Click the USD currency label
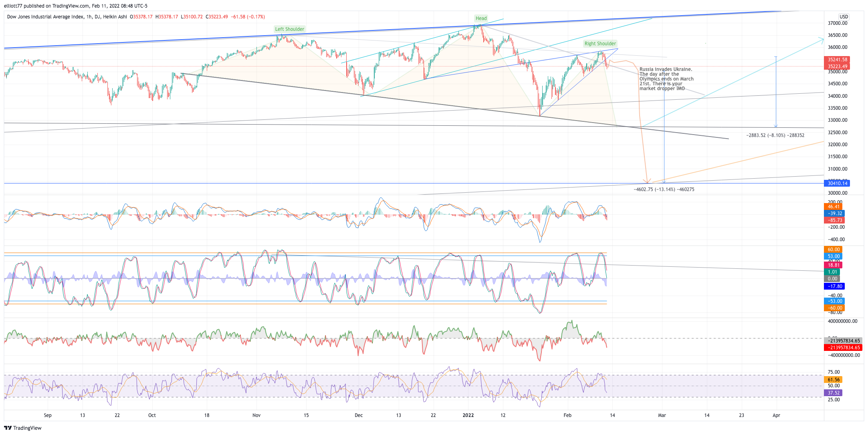 click(x=844, y=17)
